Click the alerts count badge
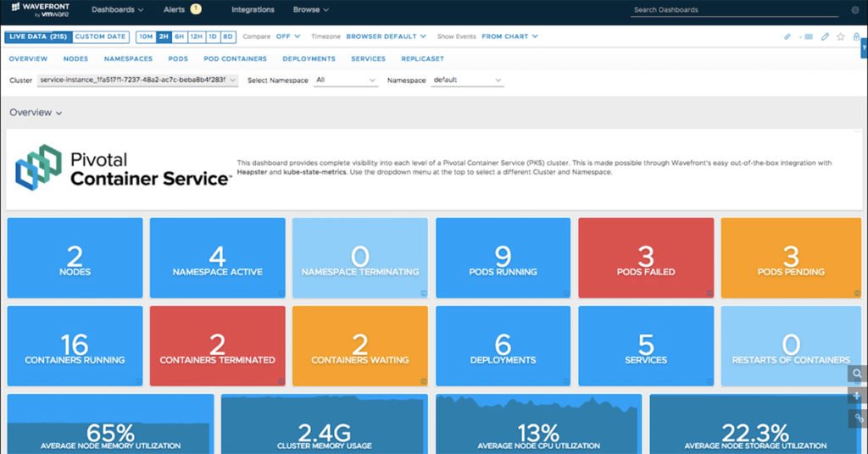Image resolution: width=868 pixels, height=454 pixels. (196, 8)
